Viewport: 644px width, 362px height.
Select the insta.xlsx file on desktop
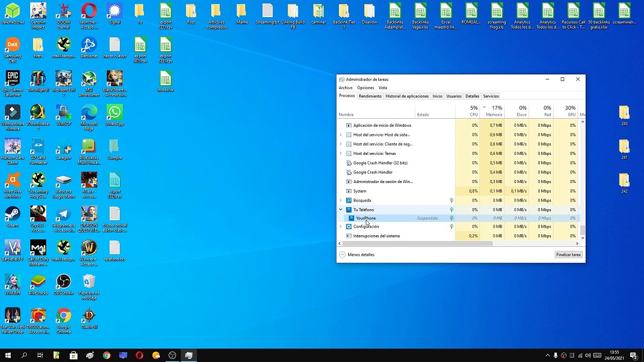[166, 82]
